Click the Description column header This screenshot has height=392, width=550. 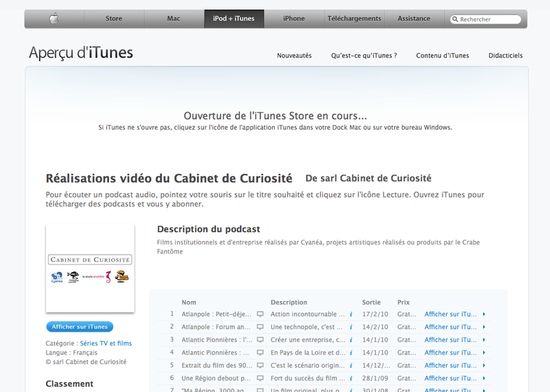pyautogui.click(x=289, y=302)
